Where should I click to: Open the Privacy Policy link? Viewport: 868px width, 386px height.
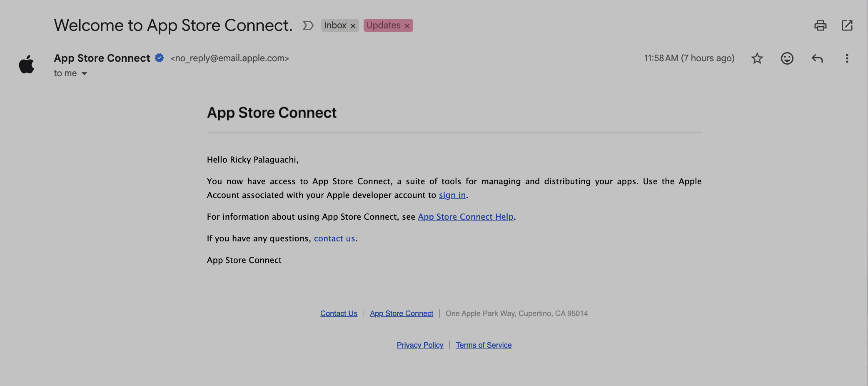[420, 345]
